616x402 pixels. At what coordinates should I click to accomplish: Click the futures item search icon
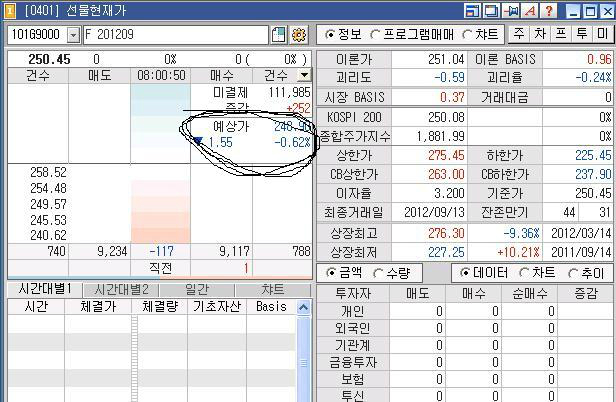[x=279, y=34]
